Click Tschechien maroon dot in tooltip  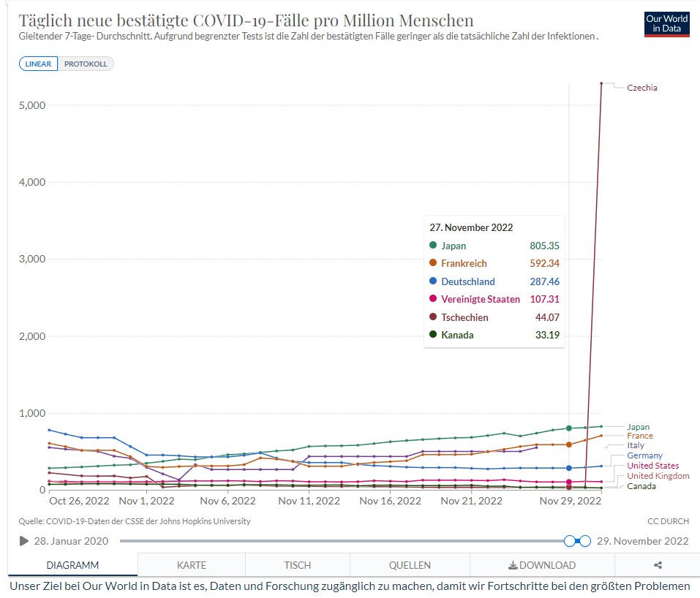click(432, 317)
